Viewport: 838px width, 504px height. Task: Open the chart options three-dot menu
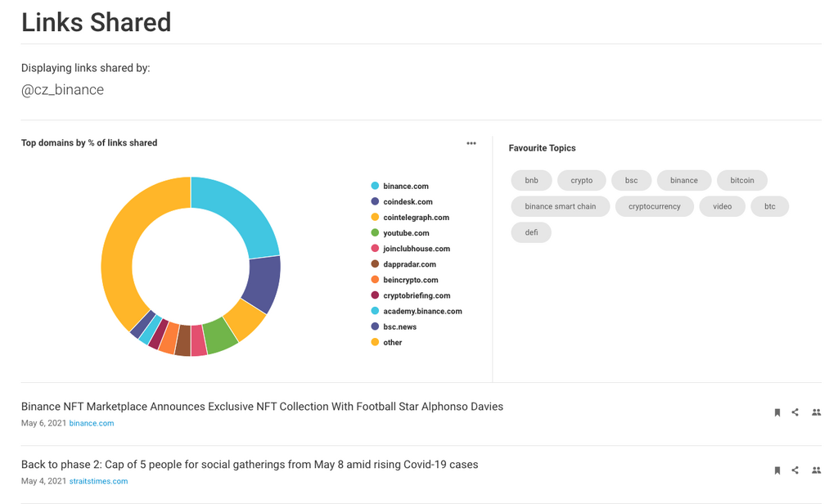[471, 143]
